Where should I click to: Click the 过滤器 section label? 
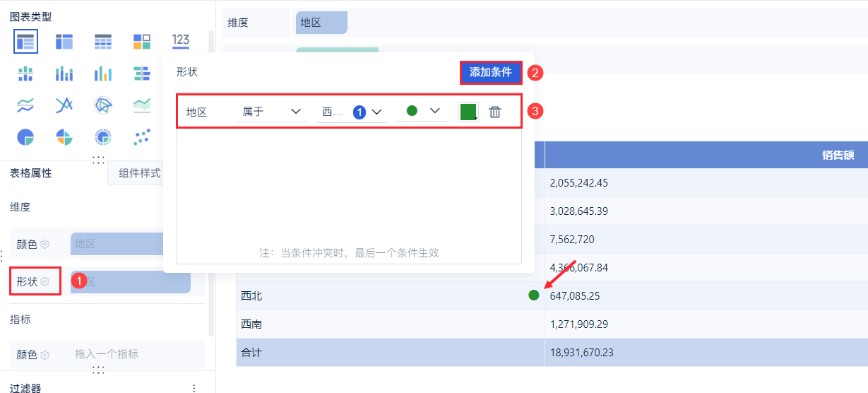tap(25, 388)
